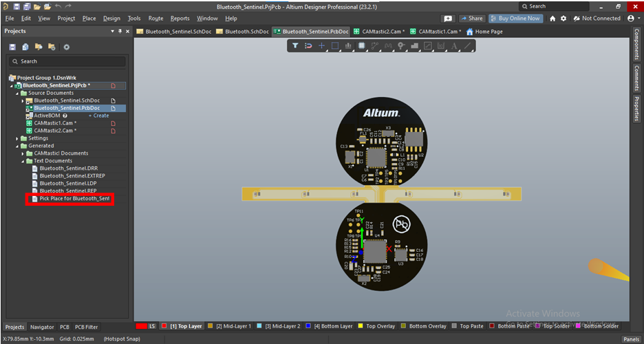Click the Share button
The width and height of the screenshot is (644, 344).
[472, 19]
